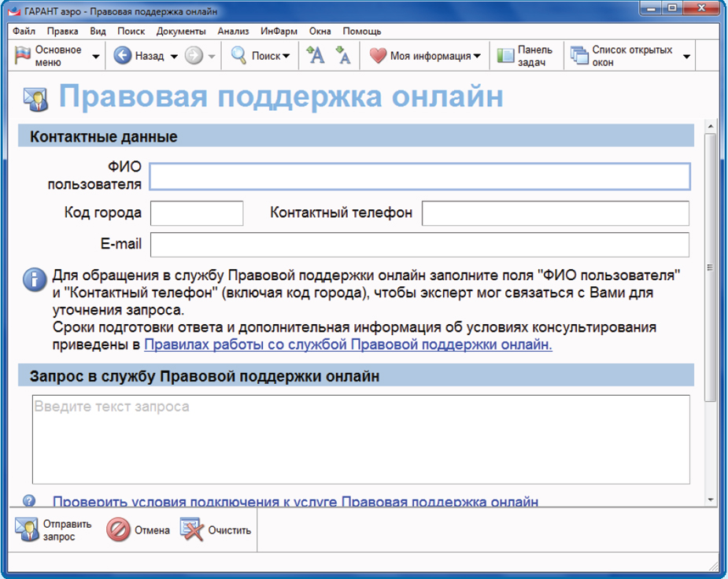Open the Основное меню via the flag icon

(24, 55)
